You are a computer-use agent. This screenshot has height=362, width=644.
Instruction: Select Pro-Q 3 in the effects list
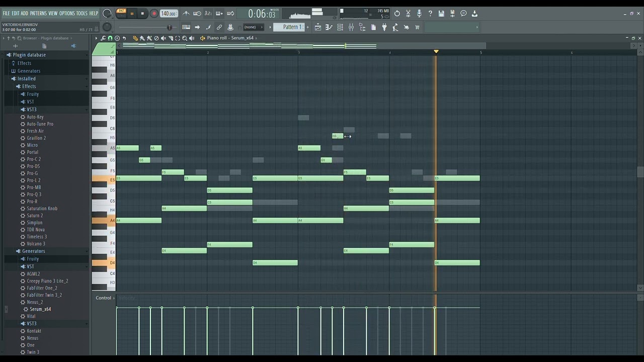(34, 194)
